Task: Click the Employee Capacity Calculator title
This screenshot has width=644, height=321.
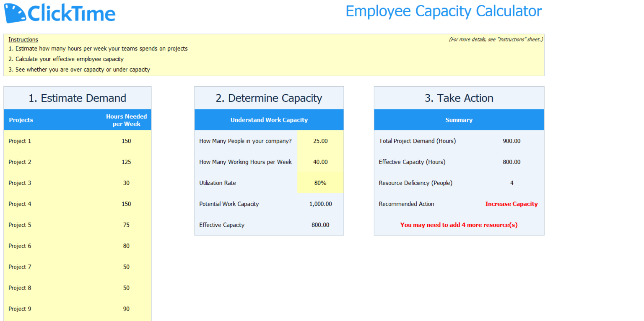Action: click(x=444, y=11)
